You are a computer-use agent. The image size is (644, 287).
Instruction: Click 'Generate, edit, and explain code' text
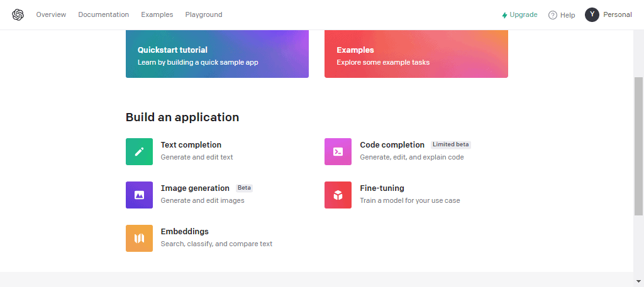[x=412, y=157]
